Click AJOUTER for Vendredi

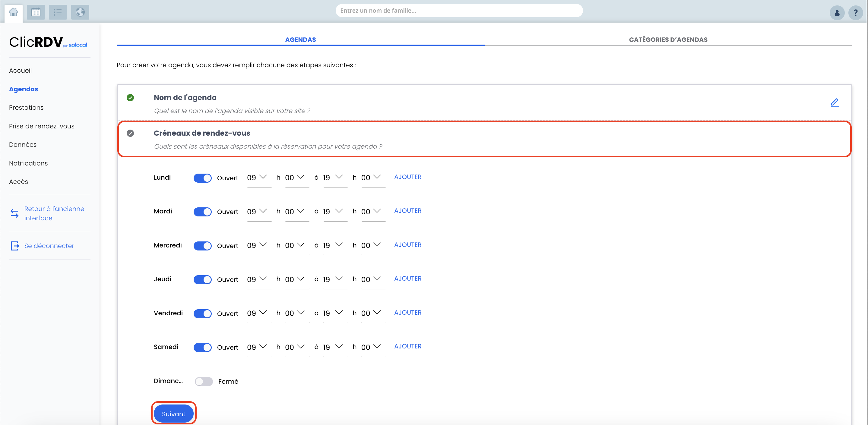tap(408, 313)
